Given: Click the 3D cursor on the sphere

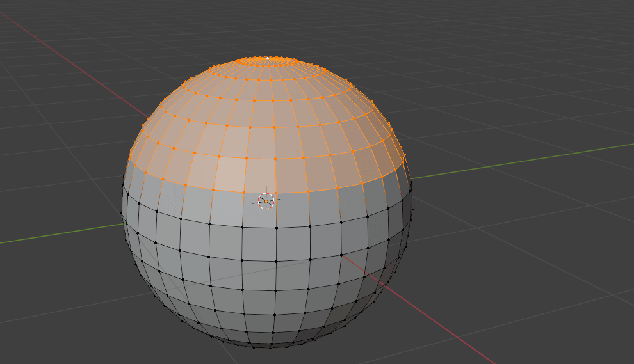Looking at the screenshot, I should tap(266, 201).
